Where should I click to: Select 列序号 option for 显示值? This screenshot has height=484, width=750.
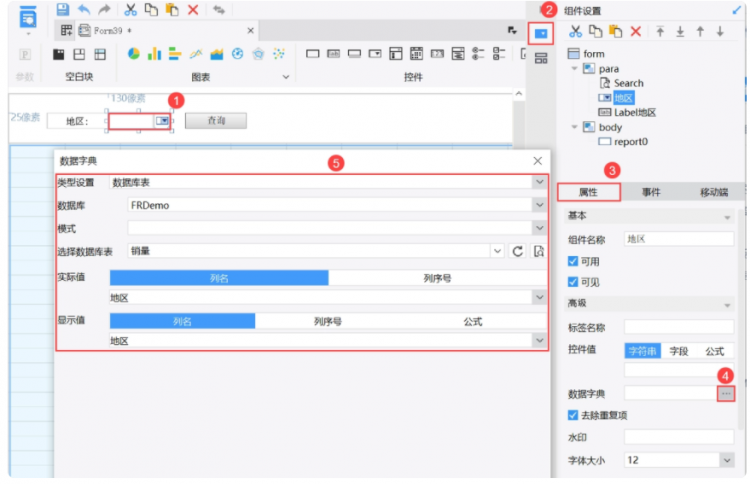click(328, 321)
